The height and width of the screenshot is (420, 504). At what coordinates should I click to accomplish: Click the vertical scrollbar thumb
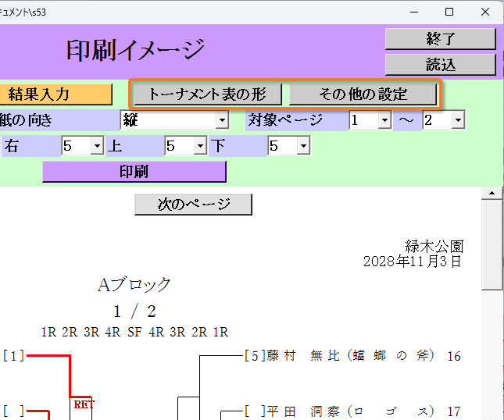tap(491, 244)
